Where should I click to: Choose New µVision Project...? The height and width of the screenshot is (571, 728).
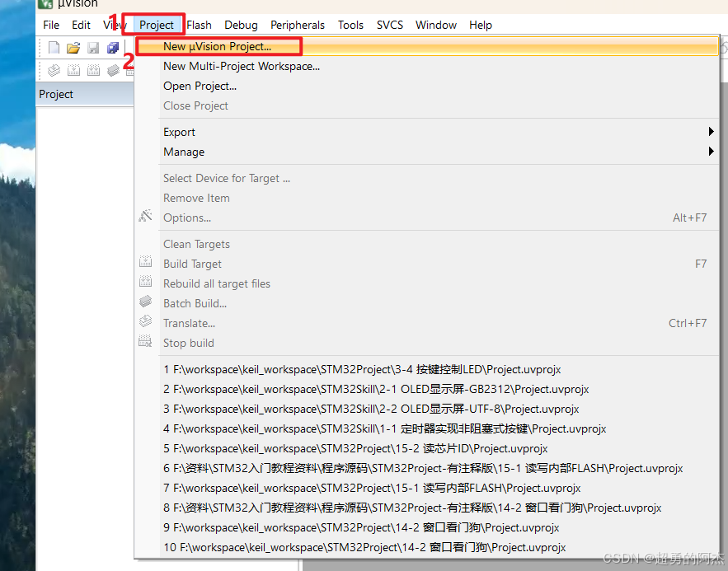(426, 46)
